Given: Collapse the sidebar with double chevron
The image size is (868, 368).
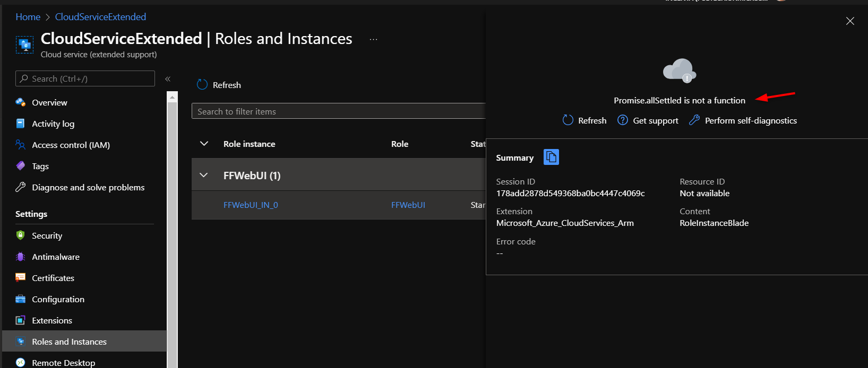Looking at the screenshot, I should coord(168,79).
